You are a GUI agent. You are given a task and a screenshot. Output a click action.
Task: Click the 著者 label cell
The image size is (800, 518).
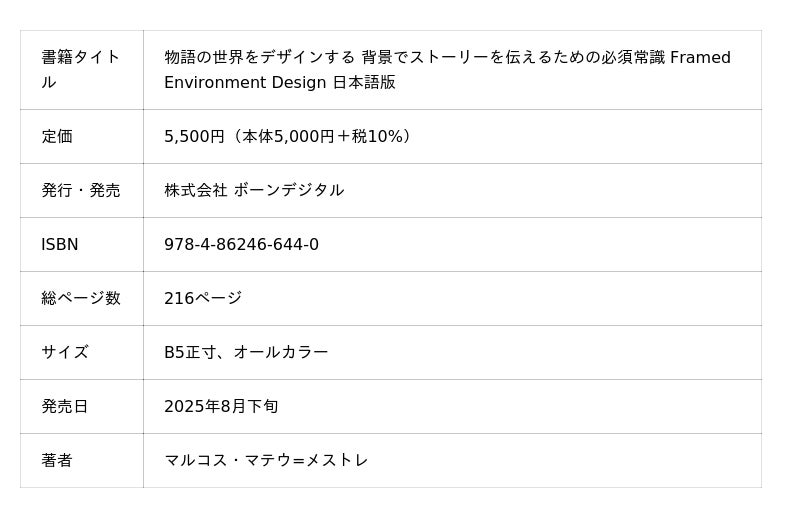(x=82, y=460)
